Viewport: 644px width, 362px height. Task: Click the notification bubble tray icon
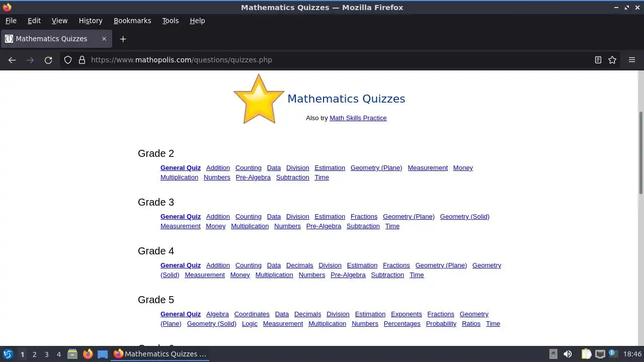(x=612, y=353)
